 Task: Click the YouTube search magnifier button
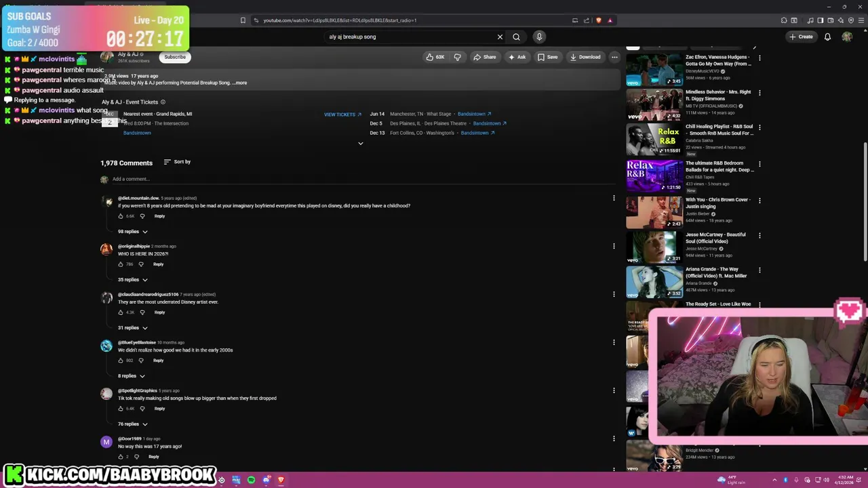(516, 37)
